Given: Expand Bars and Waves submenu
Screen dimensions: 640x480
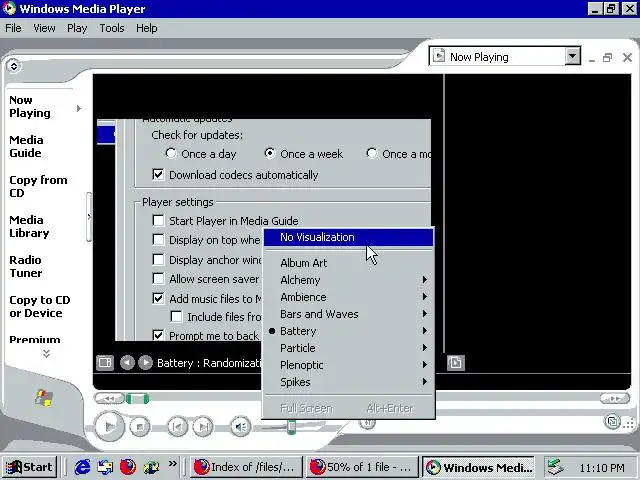Looking at the screenshot, I should coord(349,314).
